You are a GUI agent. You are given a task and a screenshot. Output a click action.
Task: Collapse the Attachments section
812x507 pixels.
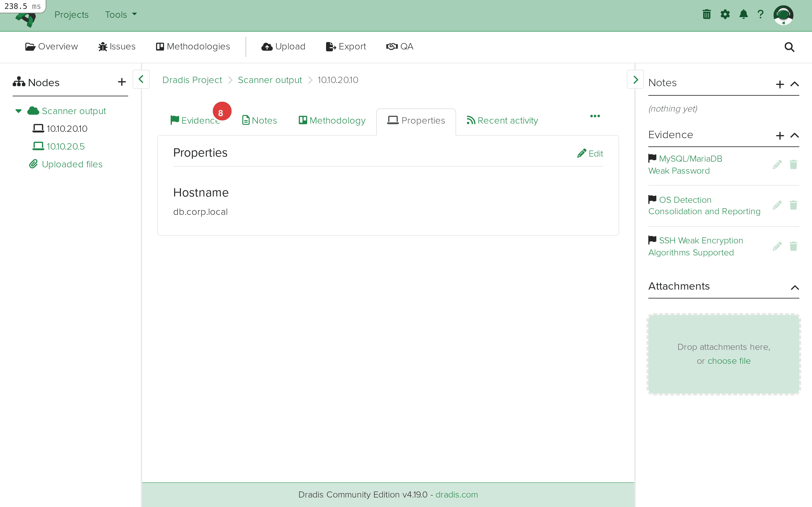[x=795, y=287]
